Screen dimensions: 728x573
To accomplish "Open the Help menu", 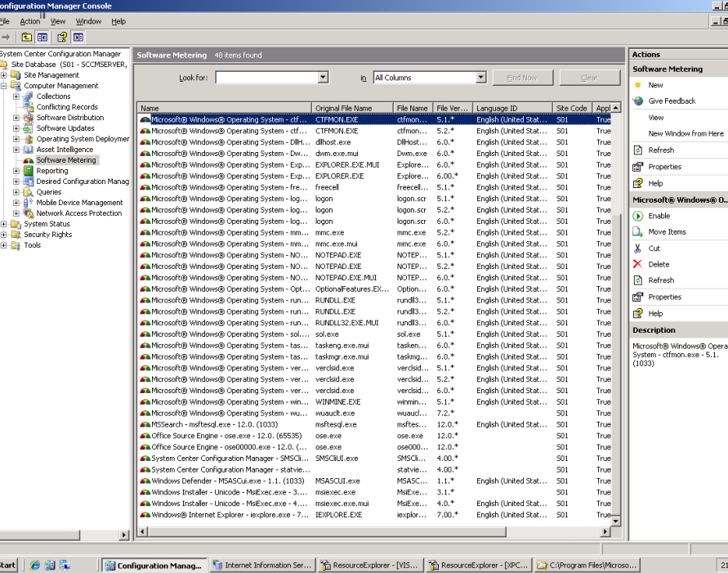I will [x=118, y=21].
